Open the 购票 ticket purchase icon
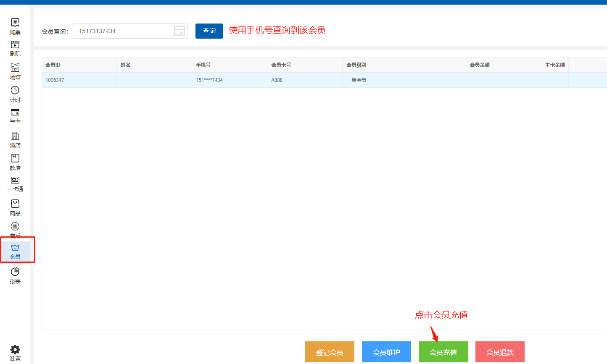 coord(15,23)
